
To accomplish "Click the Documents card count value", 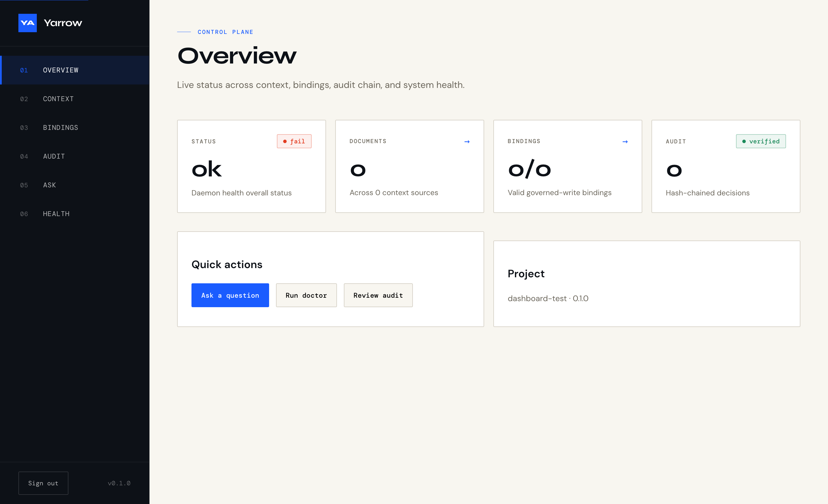I will pyautogui.click(x=358, y=170).
